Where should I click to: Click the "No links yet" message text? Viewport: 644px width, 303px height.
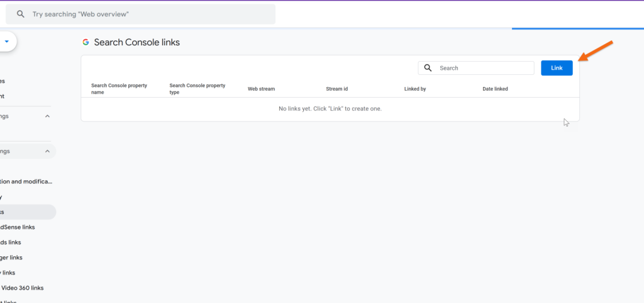point(330,109)
